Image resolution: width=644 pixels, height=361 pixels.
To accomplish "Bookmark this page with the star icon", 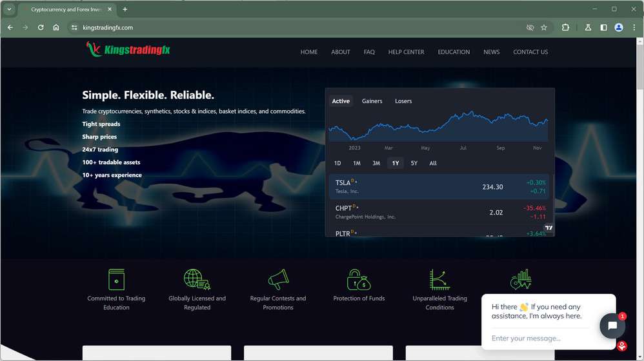I will pyautogui.click(x=544, y=28).
